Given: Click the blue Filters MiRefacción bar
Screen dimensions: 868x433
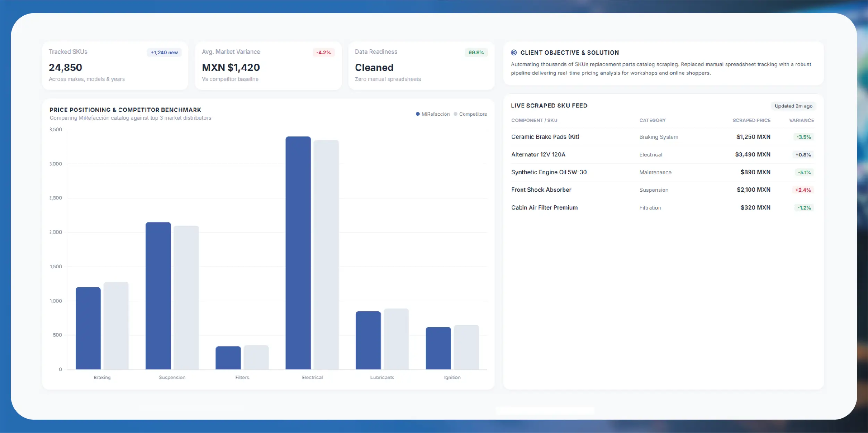Looking at the screenshot, I should tap(228, 358).
